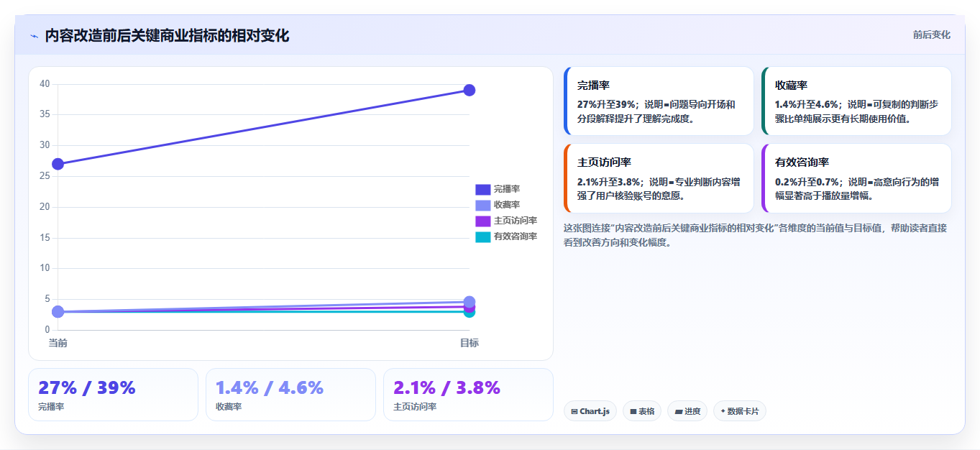Open the 有效咨询率 insight card heading
The image size is (980, 450).
click(x=802, y=162)
